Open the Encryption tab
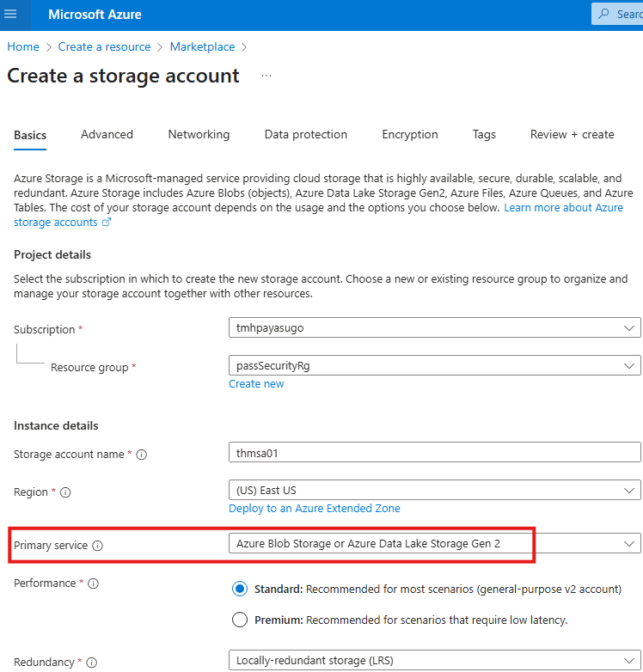The width and height of the screenshot is (643, 672). 410,135
